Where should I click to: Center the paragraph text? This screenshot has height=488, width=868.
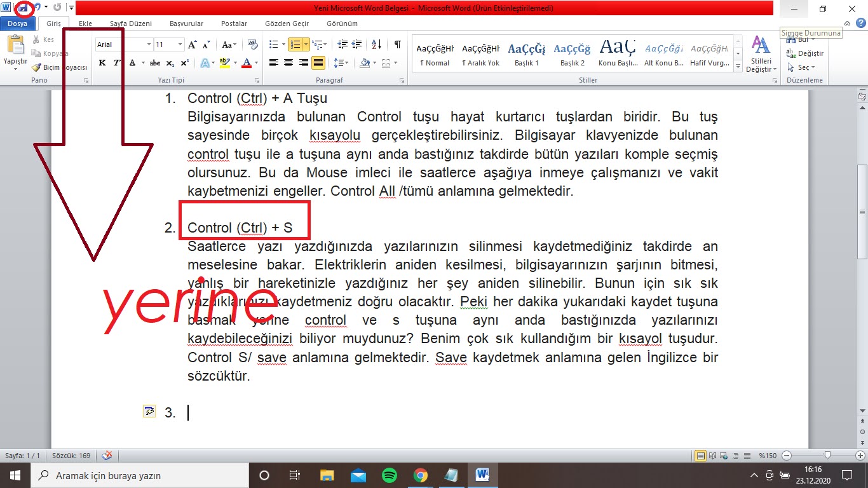tap(288, 63)
